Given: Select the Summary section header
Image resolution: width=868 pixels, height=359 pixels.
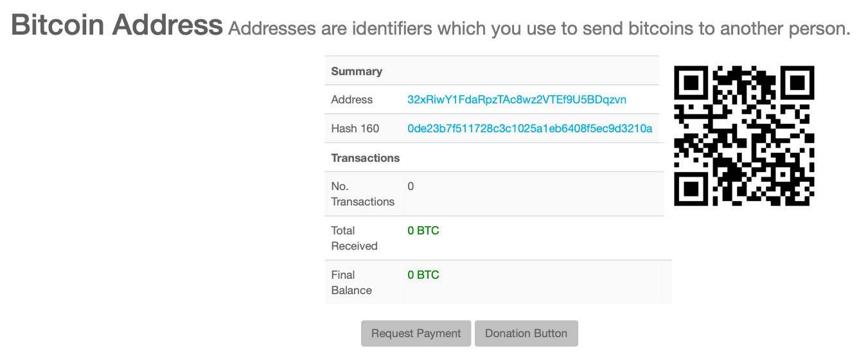Looking at the screenshot, I should pos(357,71).
